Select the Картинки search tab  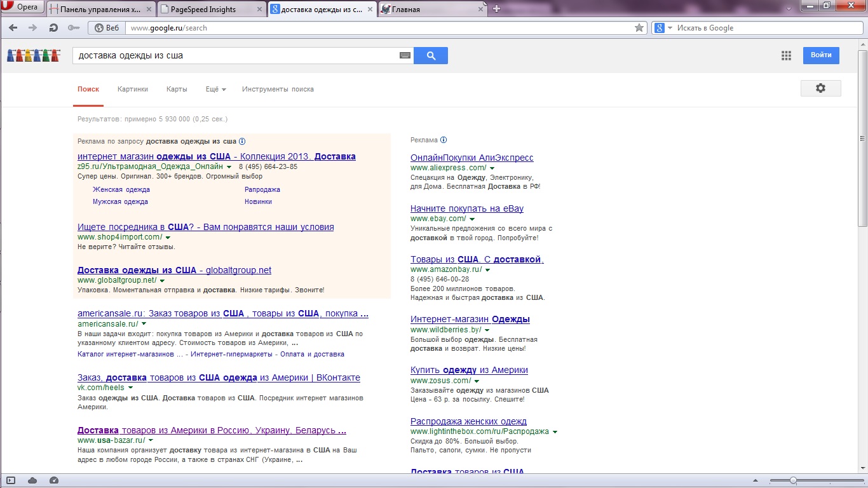133,90
